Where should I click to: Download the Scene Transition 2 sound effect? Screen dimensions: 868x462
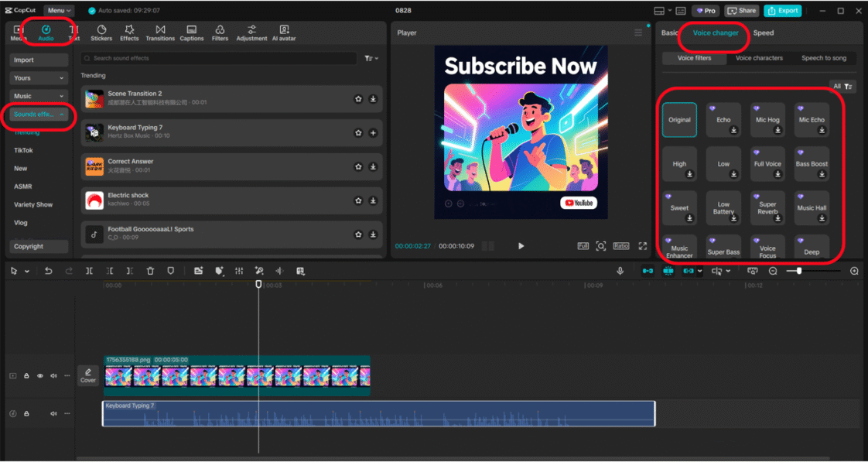[x=373, y=99]
